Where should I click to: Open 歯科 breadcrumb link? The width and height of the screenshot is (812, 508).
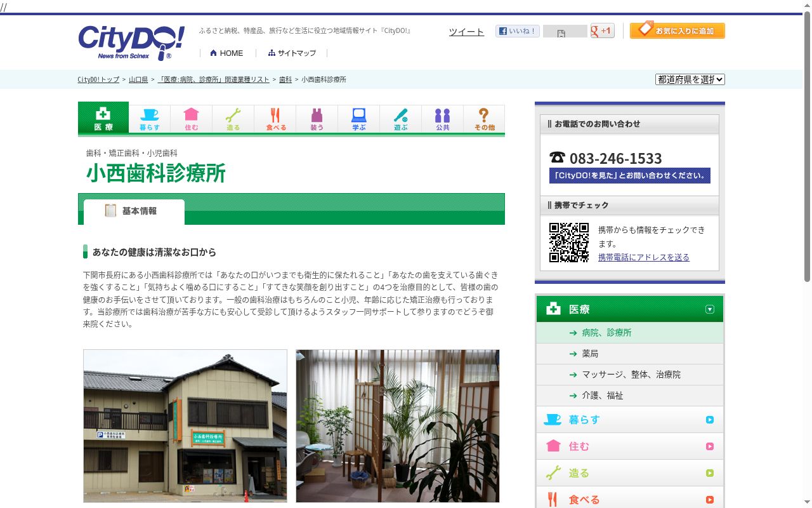click(x=285, y=79)
